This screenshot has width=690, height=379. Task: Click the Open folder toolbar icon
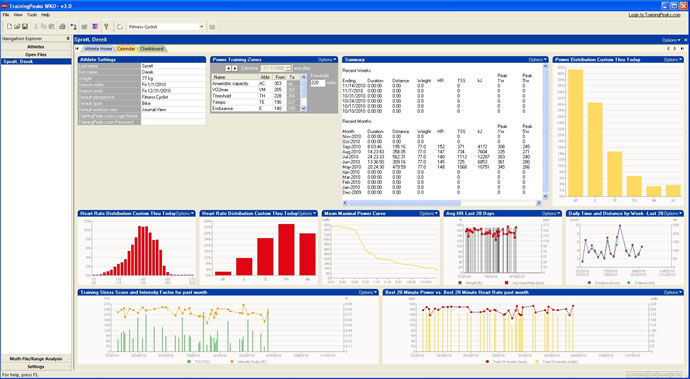coord(17,27)
